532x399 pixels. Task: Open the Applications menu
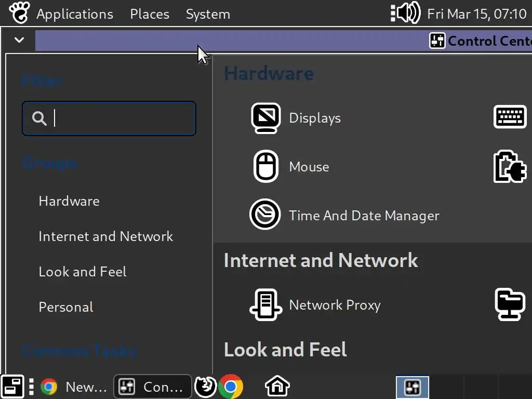(74, 14)
